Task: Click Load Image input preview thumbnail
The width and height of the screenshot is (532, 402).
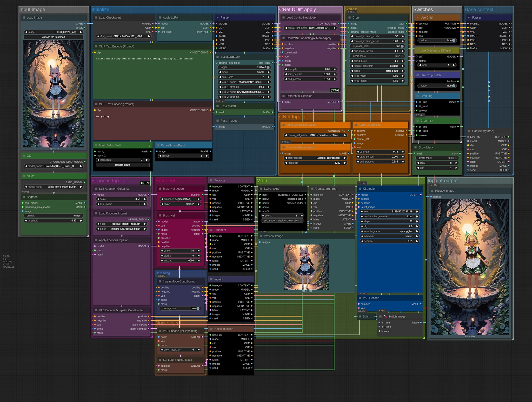Action: pyautogui.click(x=54, y=94)
